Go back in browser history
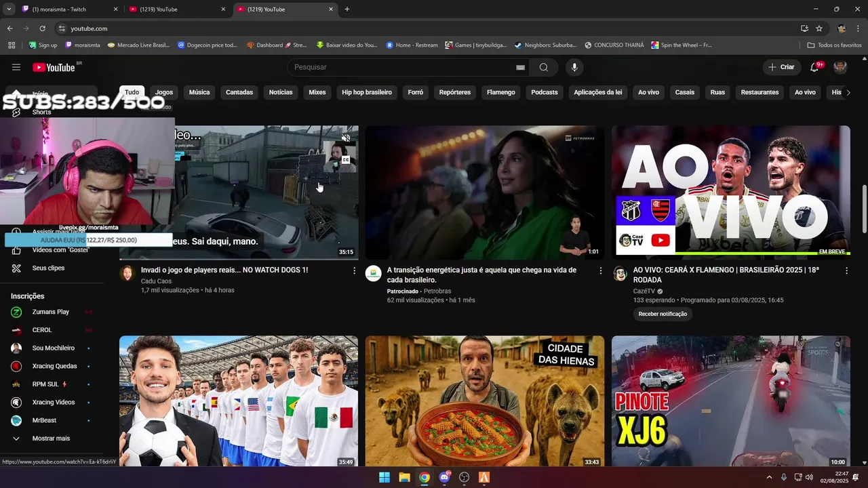868x488 pixels. (x=9, y=28)
